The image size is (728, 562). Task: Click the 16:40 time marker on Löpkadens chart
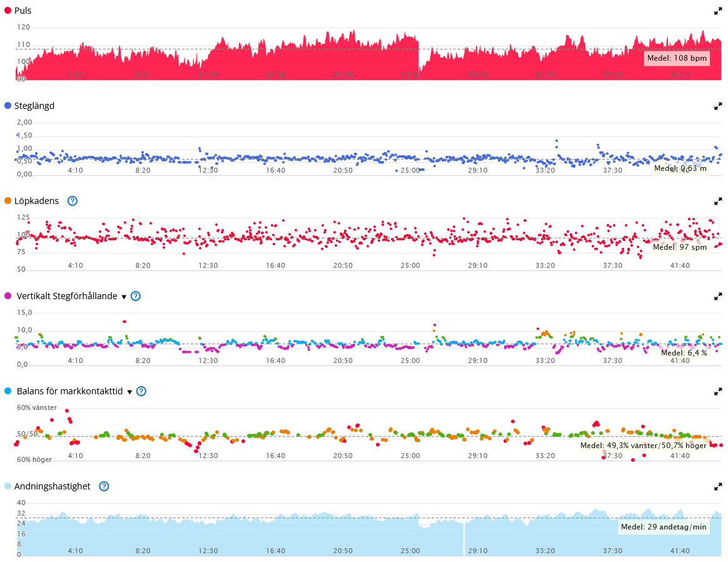275,266
